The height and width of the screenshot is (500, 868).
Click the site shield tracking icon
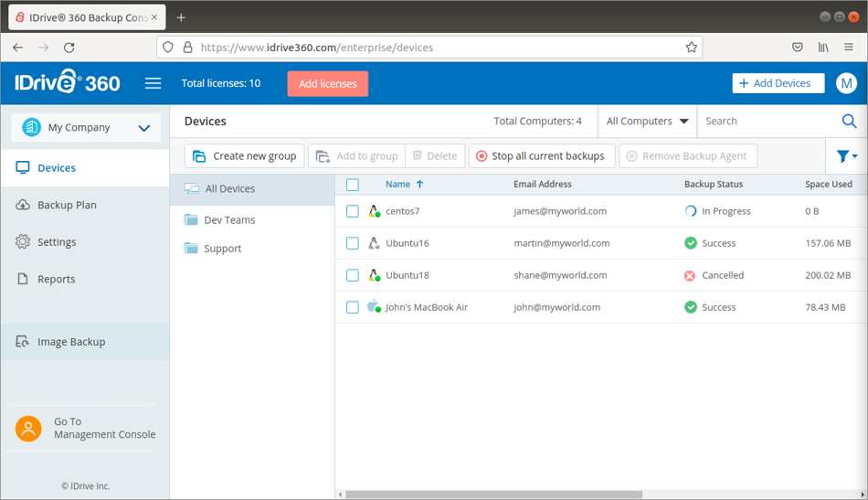pyautogui.click(x=168, y=48)
